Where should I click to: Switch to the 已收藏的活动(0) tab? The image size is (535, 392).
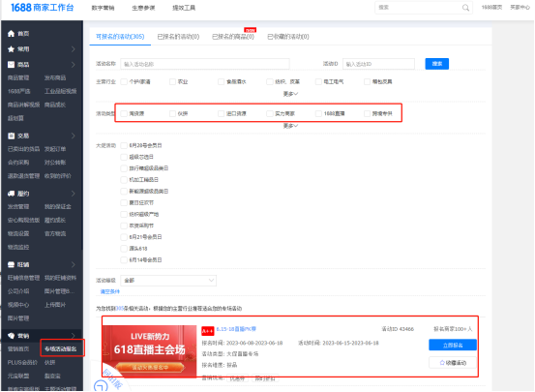pyautogui.click(x=288, y=37)
